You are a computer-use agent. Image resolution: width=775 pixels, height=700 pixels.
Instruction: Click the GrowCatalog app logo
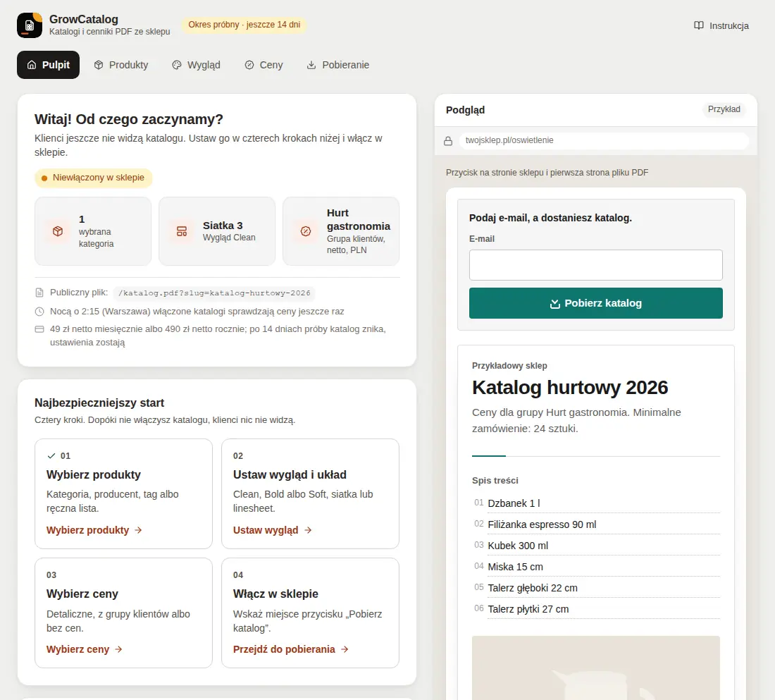(x=30, y=25)
